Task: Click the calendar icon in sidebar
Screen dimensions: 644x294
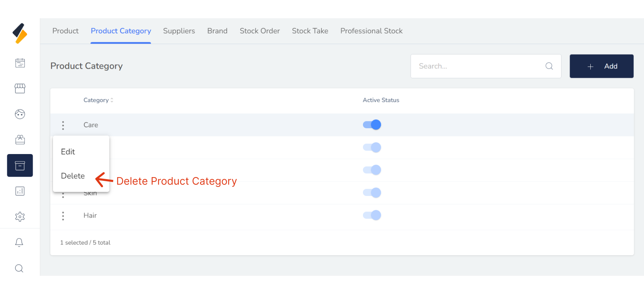Action: point(20,63)
